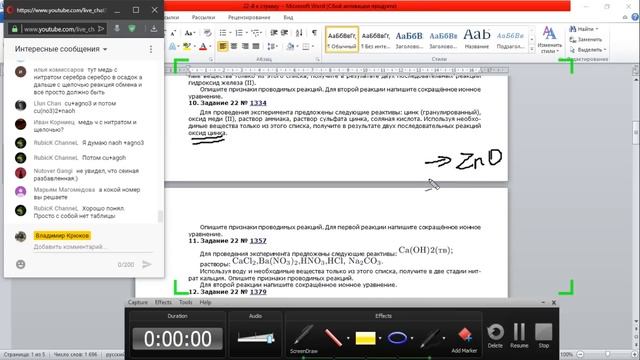Click the borders icon
The width and height of the screenshot is (640, 360).
(306, 47)
